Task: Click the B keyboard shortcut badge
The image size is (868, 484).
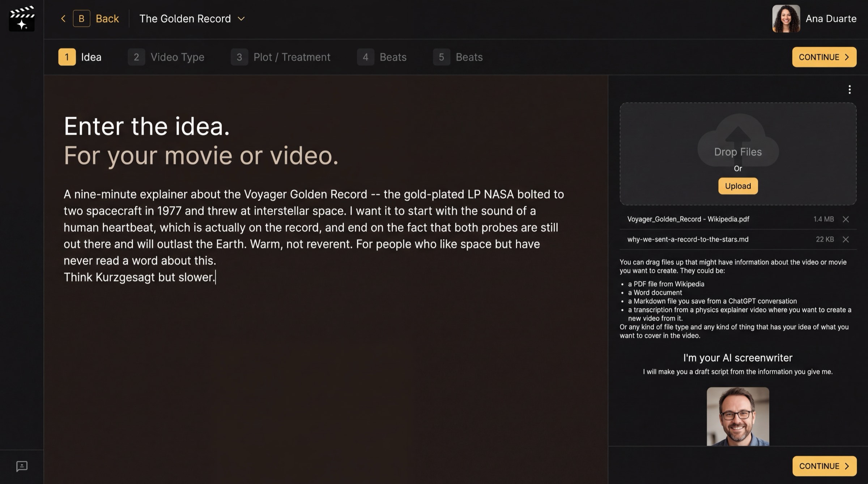Action: pyautogui.click(x=81, y=18)
